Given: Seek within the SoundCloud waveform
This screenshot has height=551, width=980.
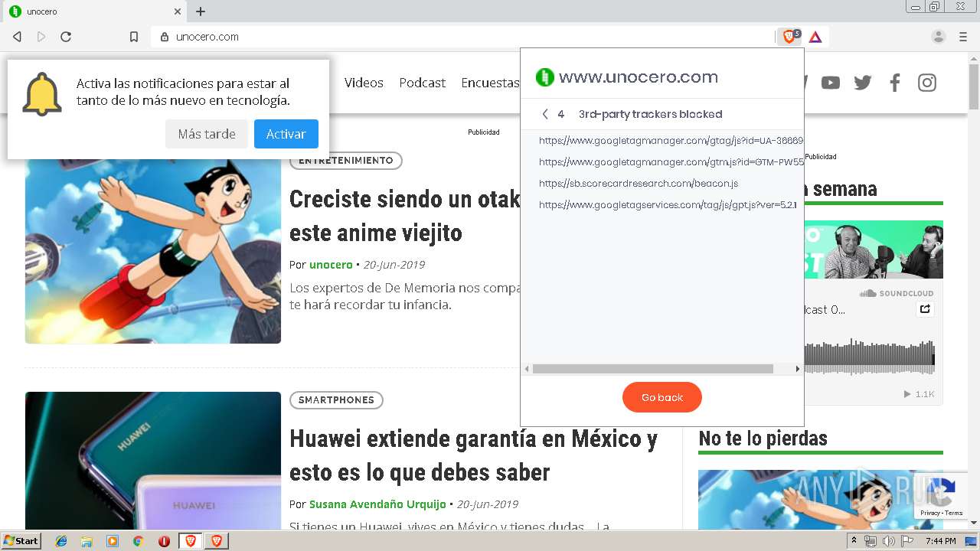Looking at the screenshot, I should coord(869,357).
